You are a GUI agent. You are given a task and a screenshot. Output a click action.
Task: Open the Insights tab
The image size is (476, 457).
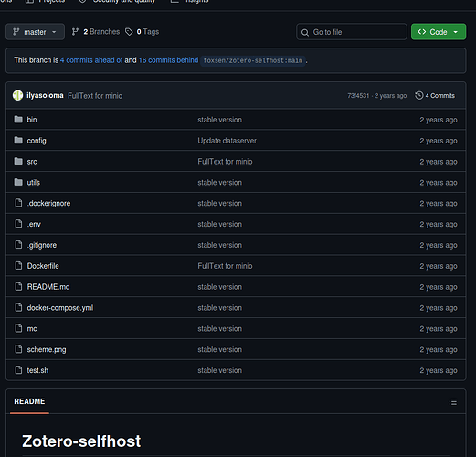pyautogui.click(x=190, y=2)
